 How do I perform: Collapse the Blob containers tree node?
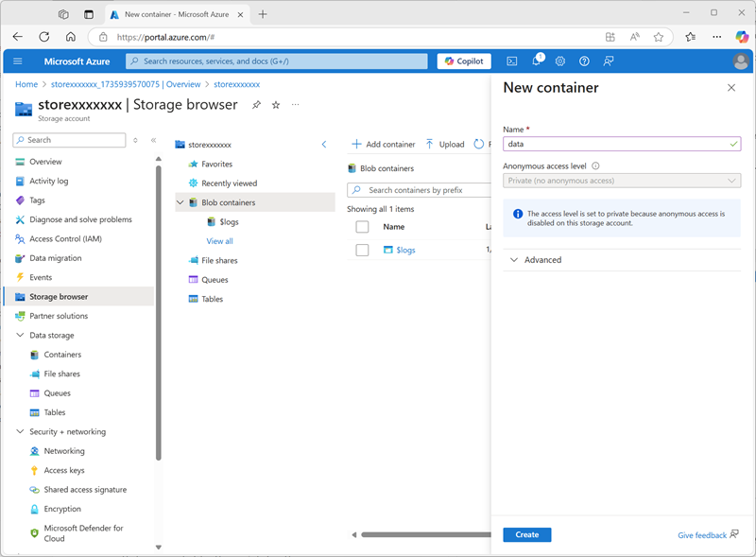[180, 202]
